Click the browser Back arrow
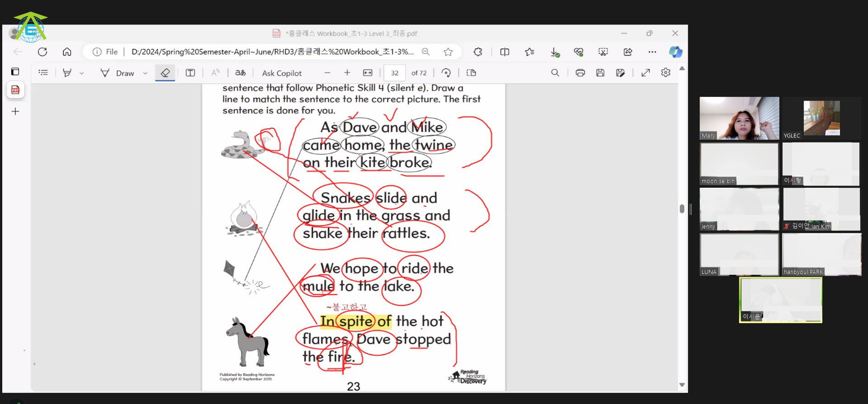Image resolution: width=868 pixels, height=404 pixels. (x=18, y=52)
